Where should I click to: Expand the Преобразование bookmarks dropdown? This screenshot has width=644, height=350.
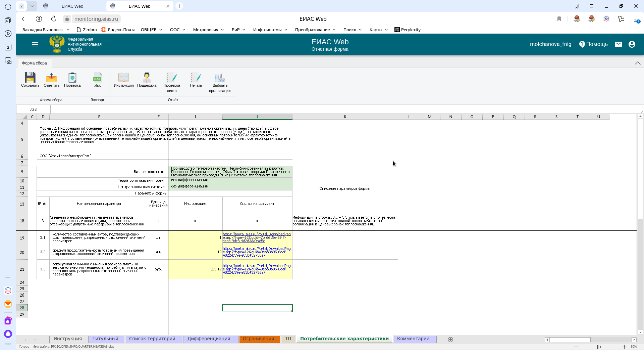[315, 30]
